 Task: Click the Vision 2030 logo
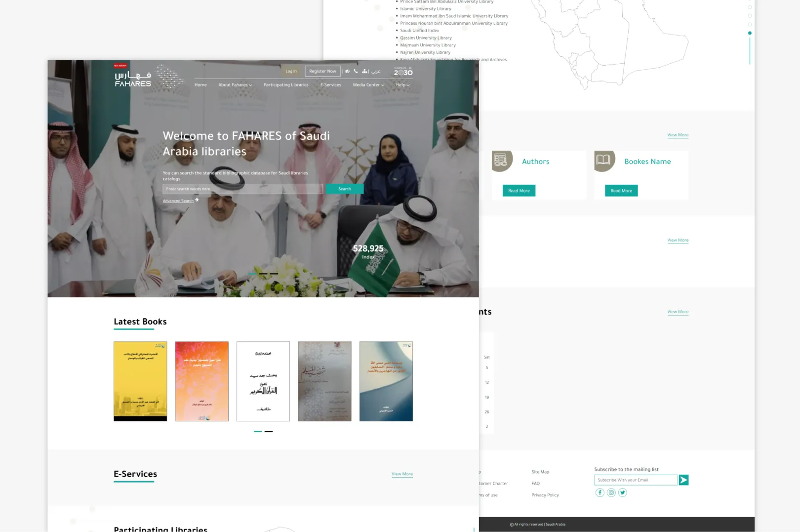[403, 72]
